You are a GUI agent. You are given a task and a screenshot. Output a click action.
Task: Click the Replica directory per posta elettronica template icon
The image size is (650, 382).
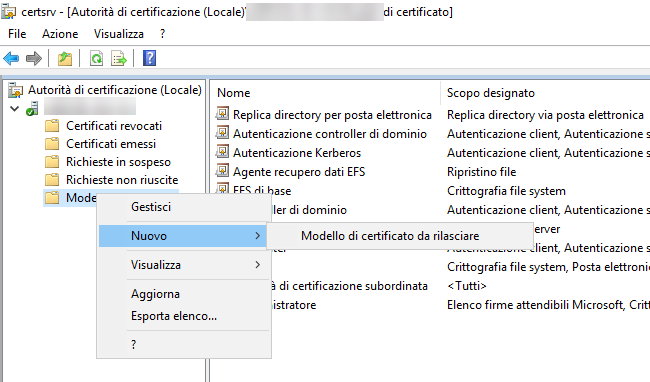[222, 114]
